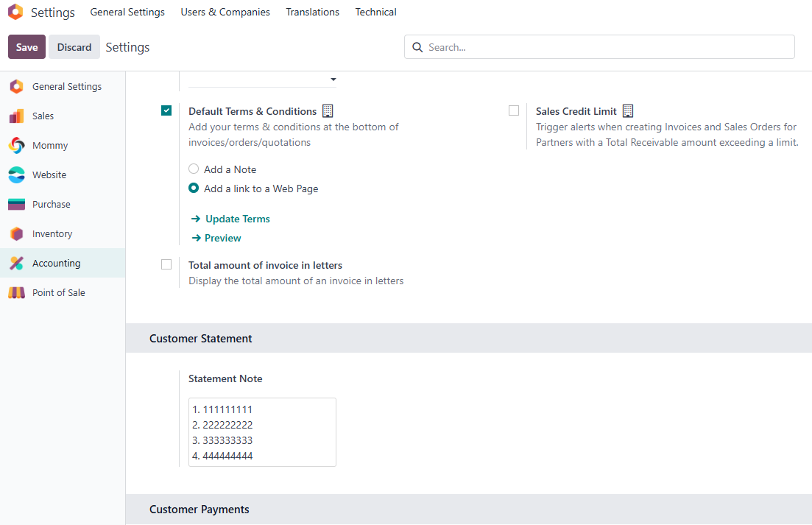812x525 pixels.
Task: Open the dropdown arrow above Default Terms
Action: click(x=333, y=80)
